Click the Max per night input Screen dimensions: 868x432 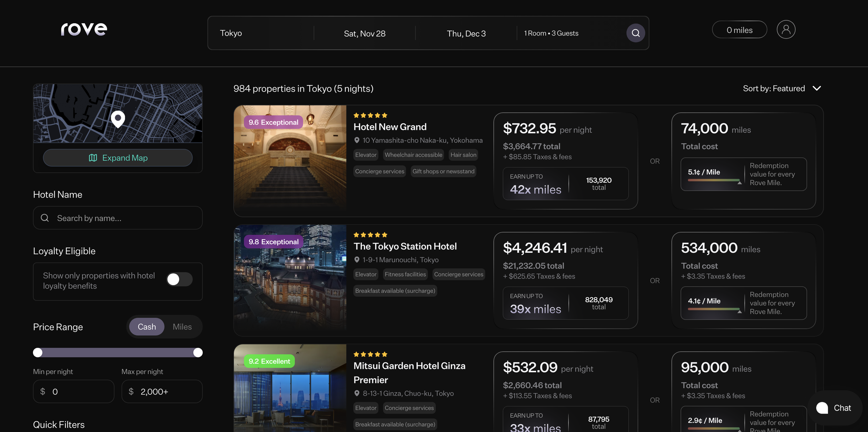coord(162,391)
